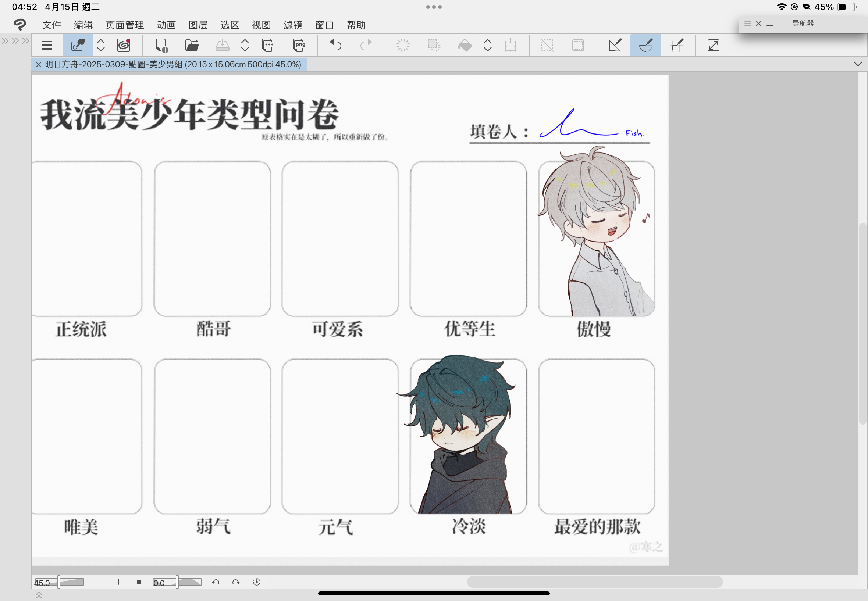Expand left collapsed palette dock arrows
The width and height of the screenshot is (868, 601).
(15, 41)
